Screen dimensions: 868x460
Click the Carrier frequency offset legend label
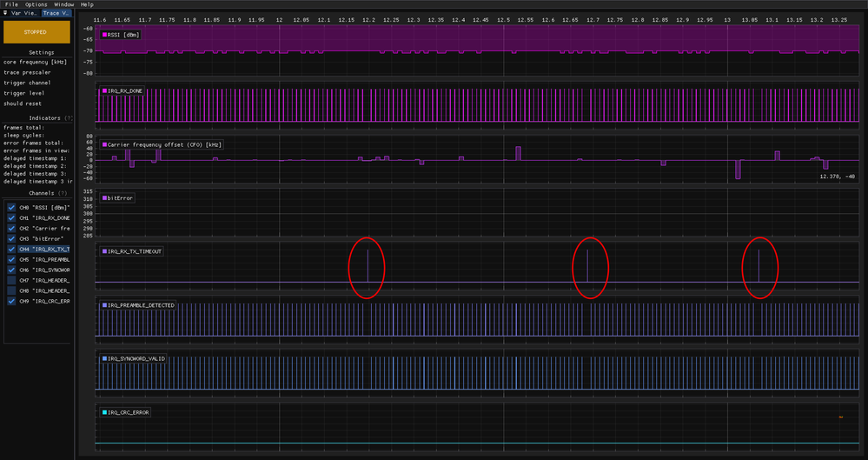tap(165, 144)
